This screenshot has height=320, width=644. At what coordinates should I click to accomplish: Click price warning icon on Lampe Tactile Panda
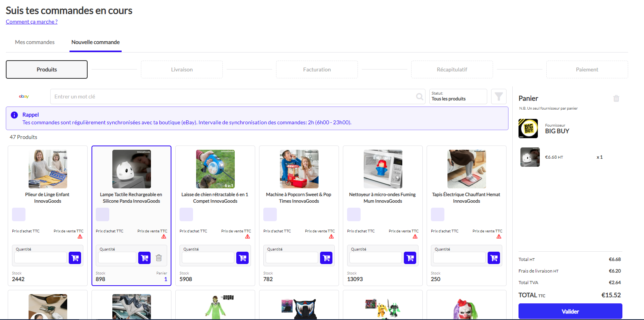click(164, 237)
